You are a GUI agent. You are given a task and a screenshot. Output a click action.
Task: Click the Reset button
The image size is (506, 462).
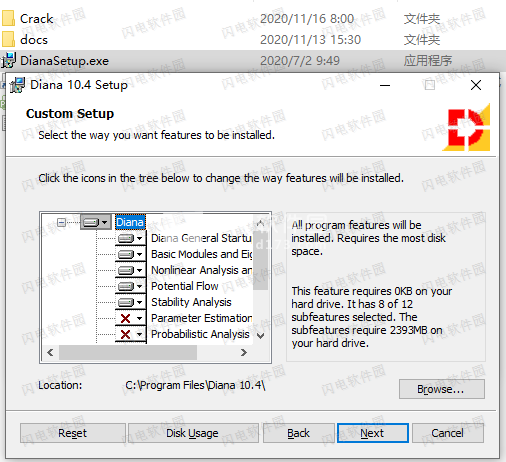click(x=73, y=433)
